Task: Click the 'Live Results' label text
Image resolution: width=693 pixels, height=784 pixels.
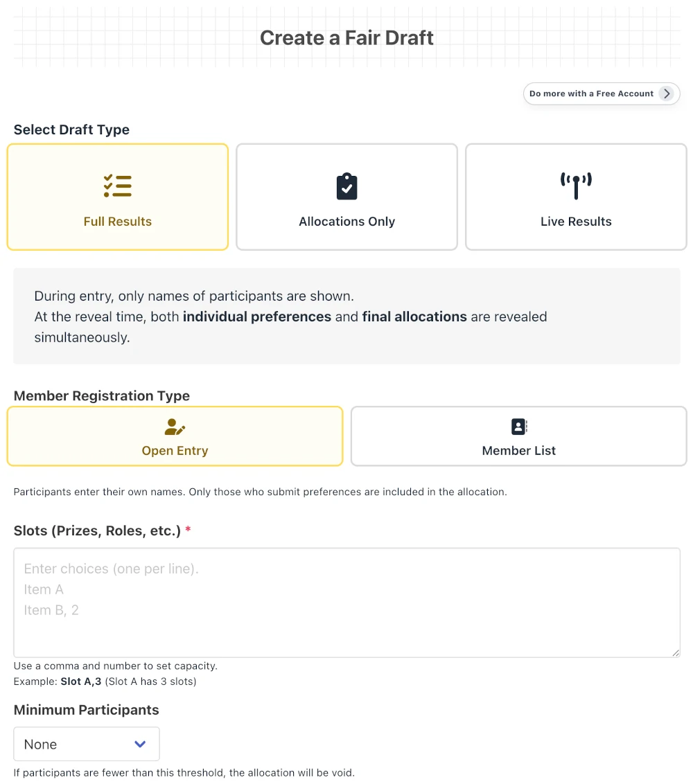Action: point(576,222)
